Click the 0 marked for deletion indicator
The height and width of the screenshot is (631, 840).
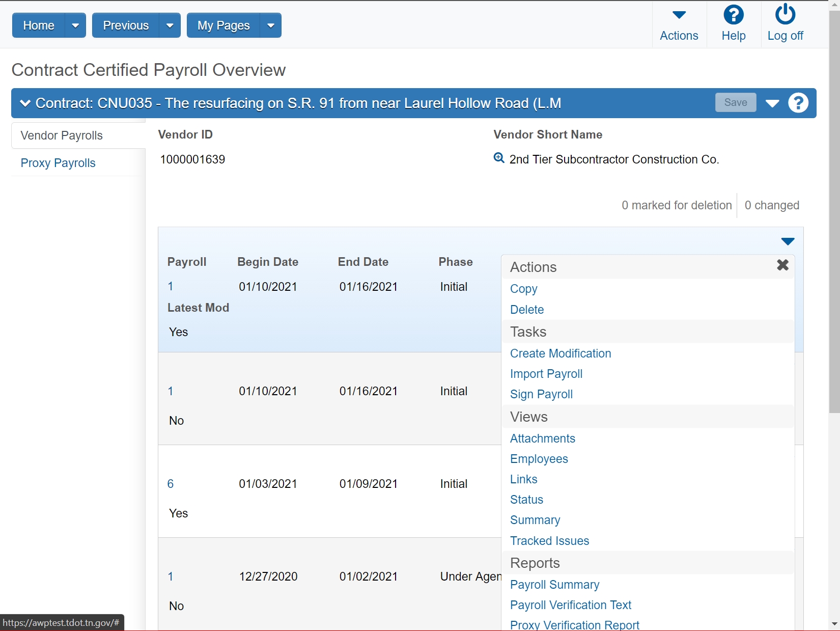(x=677, y=205)
